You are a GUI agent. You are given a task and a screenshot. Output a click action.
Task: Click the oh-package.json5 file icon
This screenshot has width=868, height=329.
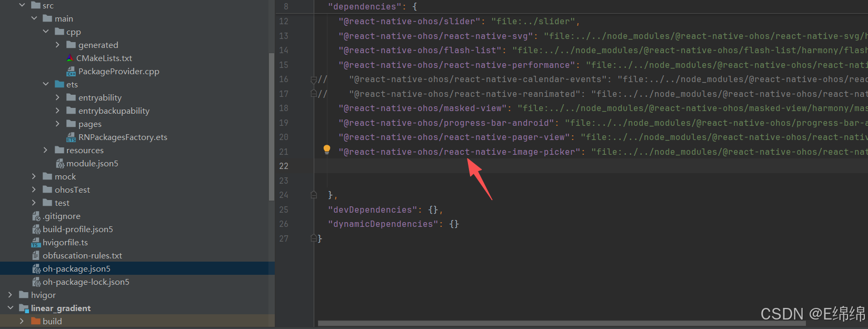[36, 269]
